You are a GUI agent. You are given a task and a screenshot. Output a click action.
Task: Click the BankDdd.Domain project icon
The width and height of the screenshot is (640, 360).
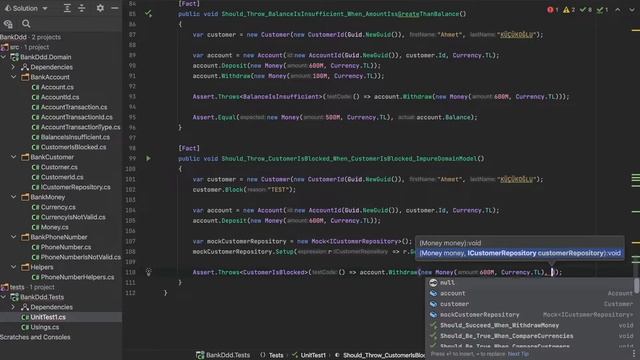click(x=15, y=57)
